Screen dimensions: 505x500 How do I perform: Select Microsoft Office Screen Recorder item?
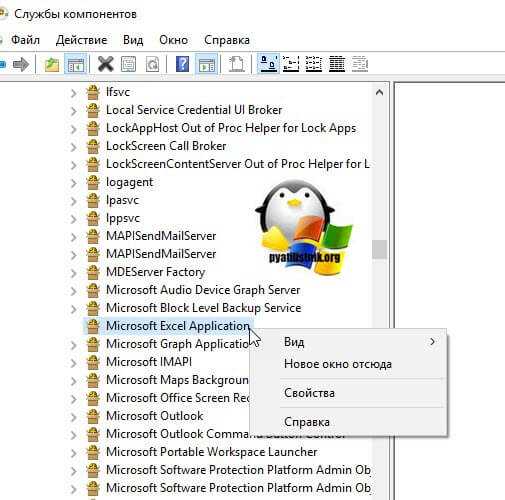click(178, 398)
